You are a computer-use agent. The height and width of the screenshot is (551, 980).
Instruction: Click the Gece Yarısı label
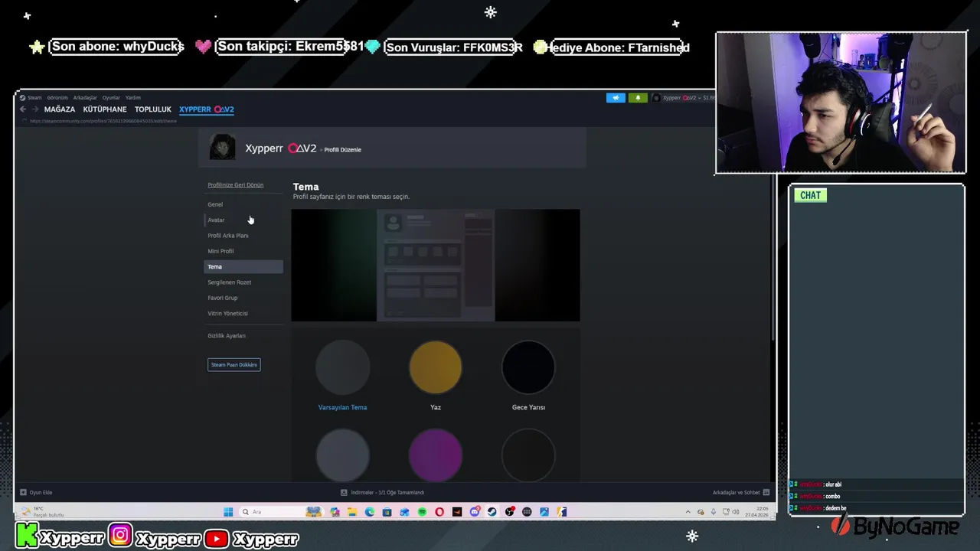[x=528, y=407]
